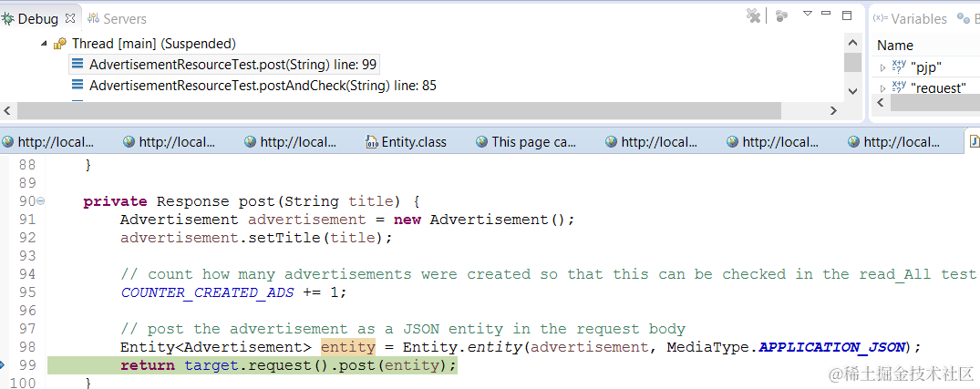Click the debug view mode stacked-discs icon

point(780,15)
